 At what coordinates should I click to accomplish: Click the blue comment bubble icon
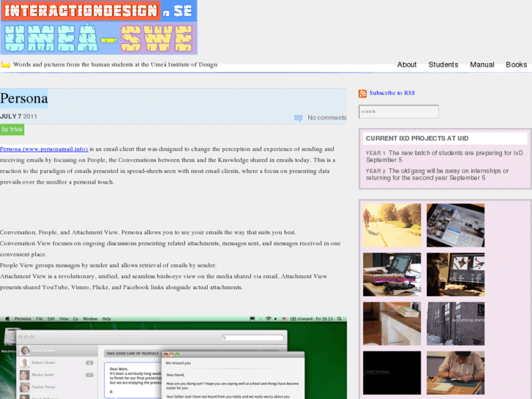299,118
